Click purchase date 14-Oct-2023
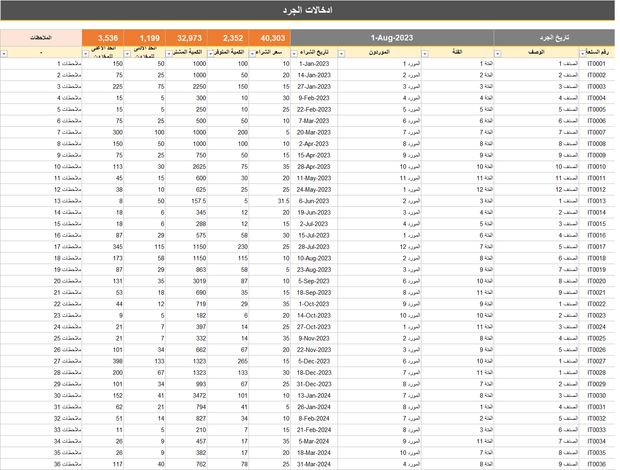Image resolution: width=620 pixels, height=470 pixels. coord(314,315)
